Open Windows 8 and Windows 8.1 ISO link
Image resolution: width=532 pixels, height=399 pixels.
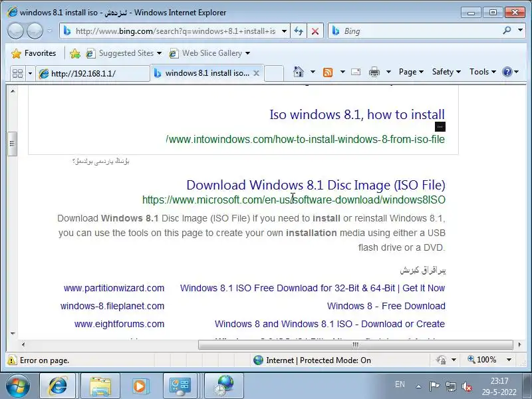tap(330, 324)
